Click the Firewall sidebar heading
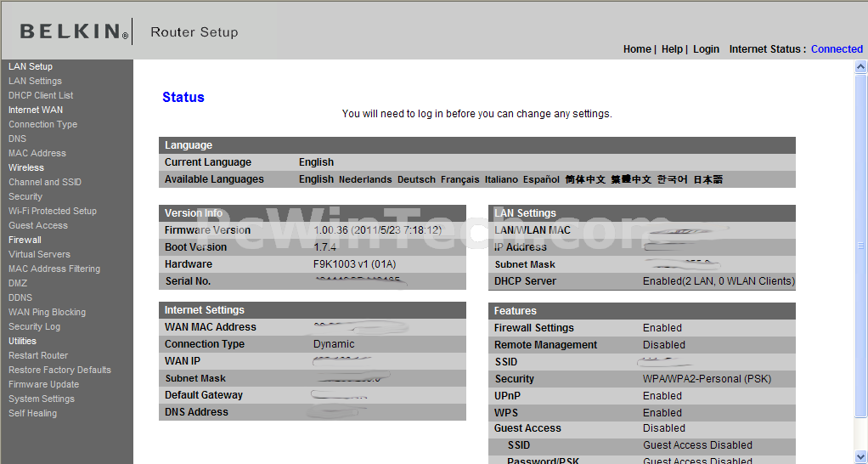Screen dimensions: 868x464 pyautogui.click(x=25, y=239)
